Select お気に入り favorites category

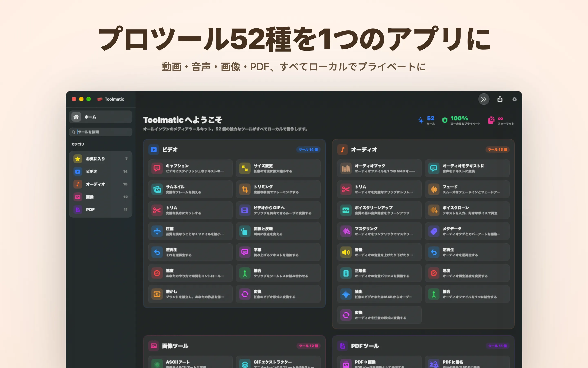[101, 159]
